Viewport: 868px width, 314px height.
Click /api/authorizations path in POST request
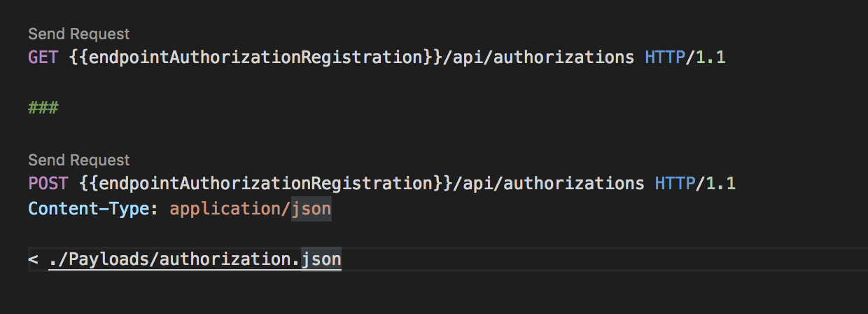(x=549, y=184)
